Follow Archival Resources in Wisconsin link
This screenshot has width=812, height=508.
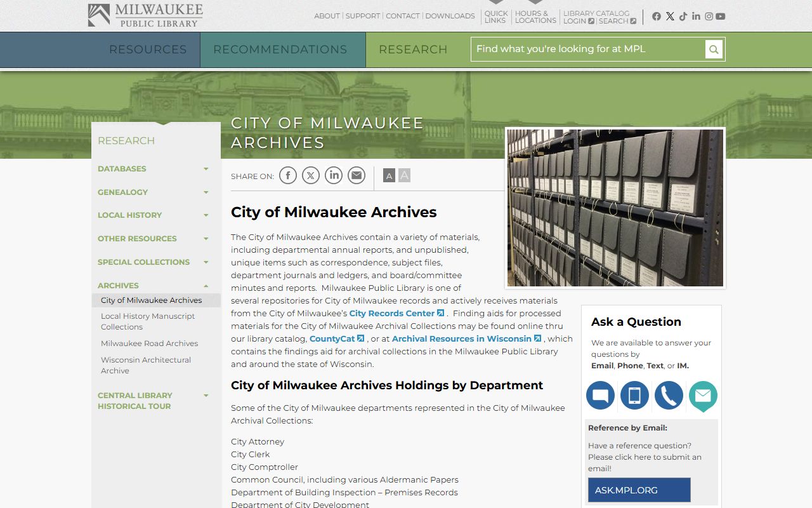[466, 338]
